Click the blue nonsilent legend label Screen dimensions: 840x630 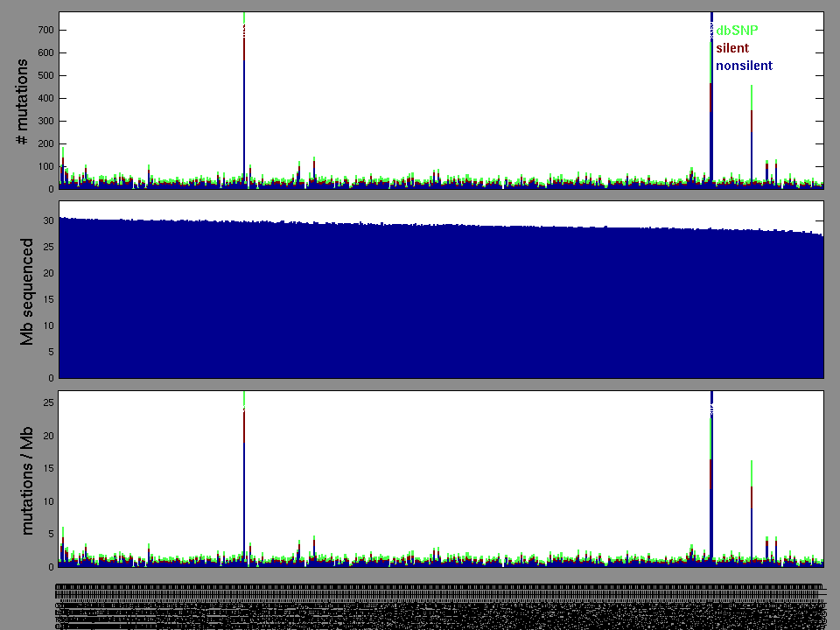click(x=744, y=66)
